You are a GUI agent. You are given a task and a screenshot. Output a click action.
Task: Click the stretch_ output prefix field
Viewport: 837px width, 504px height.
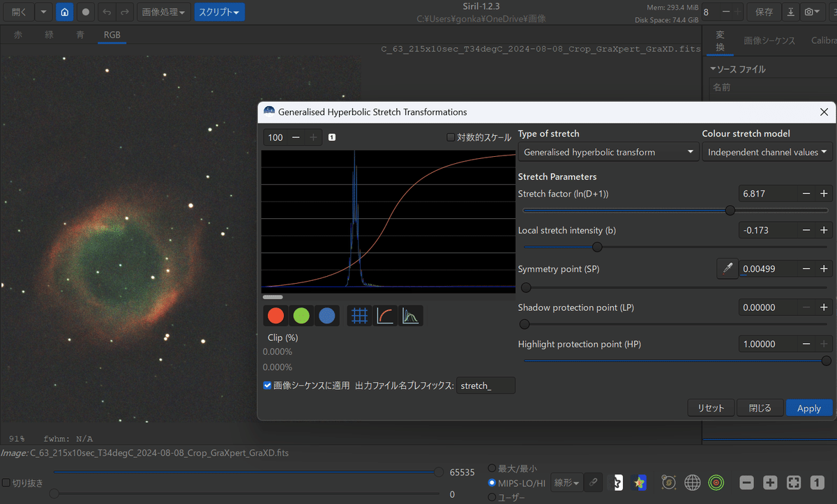pos(485,385)
